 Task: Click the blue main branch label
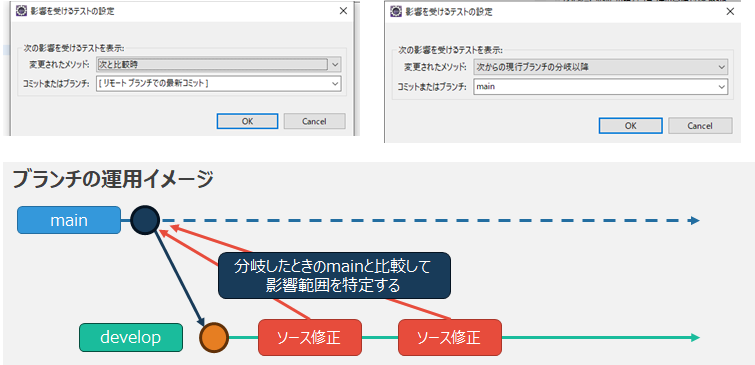click(x=69, y=220)
